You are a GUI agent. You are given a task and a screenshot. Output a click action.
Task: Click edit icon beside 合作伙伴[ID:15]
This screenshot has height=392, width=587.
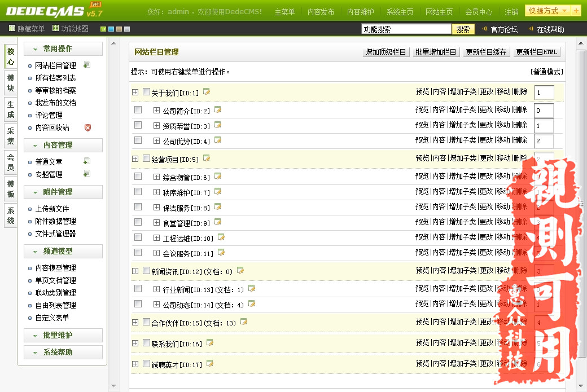(x=244, y=321)
